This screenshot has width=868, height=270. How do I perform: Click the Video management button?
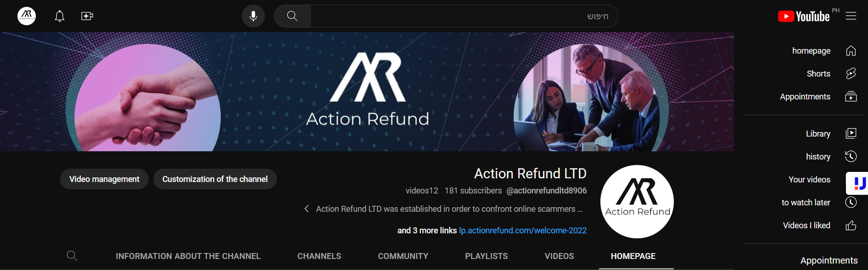pyautogui.click(x=104, y=179)
